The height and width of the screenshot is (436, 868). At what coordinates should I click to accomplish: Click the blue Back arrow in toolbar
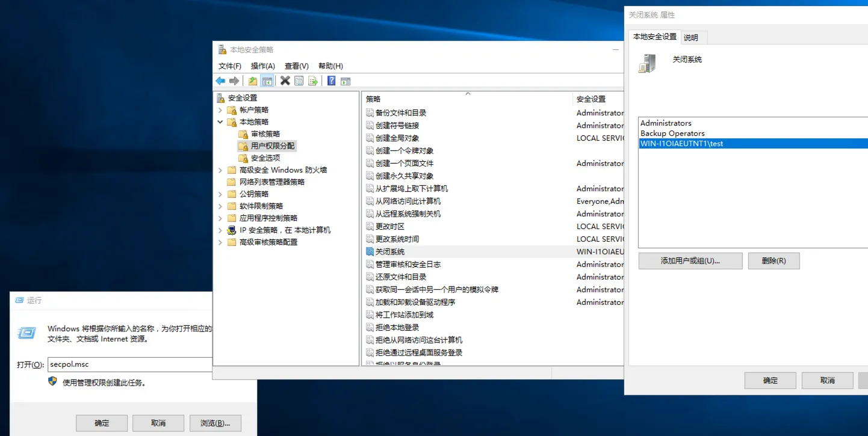coord(220,81)
